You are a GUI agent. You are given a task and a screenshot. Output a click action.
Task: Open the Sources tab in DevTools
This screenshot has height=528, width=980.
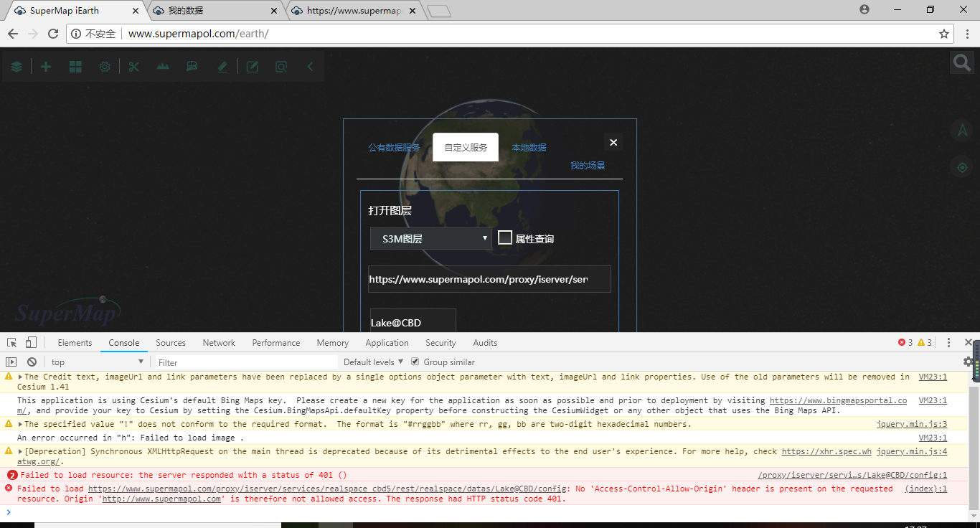[171, 343]
